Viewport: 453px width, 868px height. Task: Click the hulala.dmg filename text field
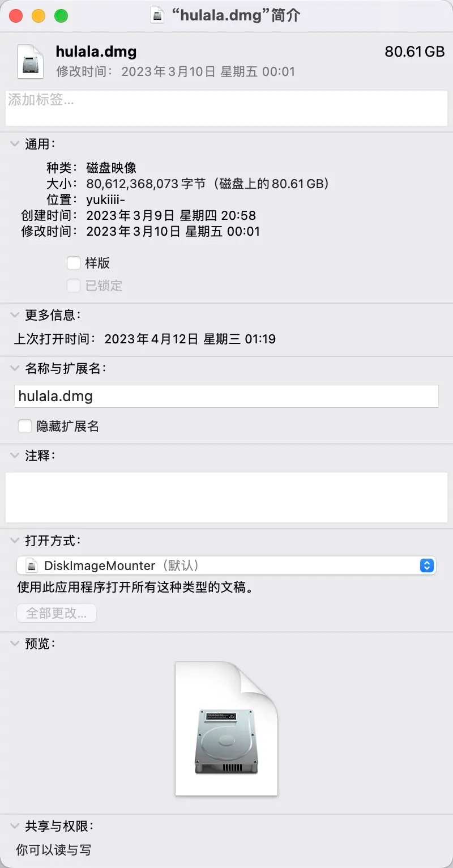(226, 396)
